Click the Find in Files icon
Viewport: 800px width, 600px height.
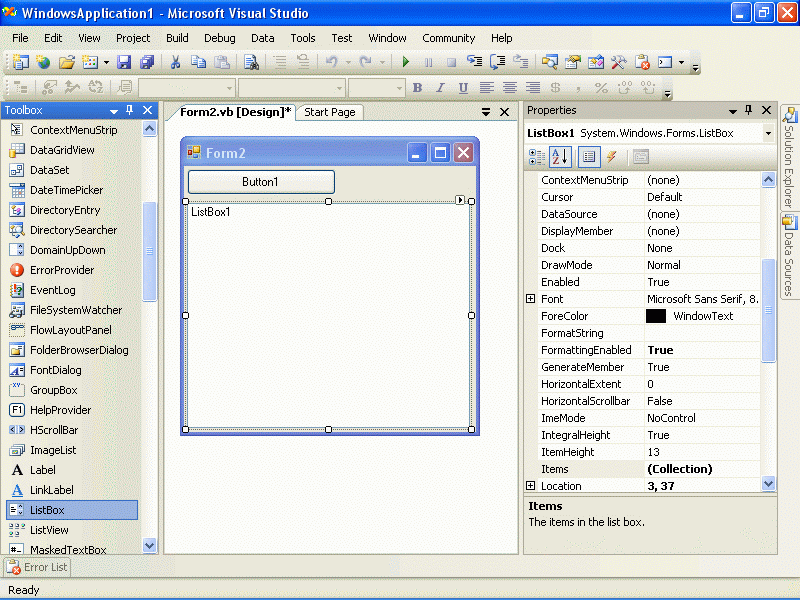251,62
